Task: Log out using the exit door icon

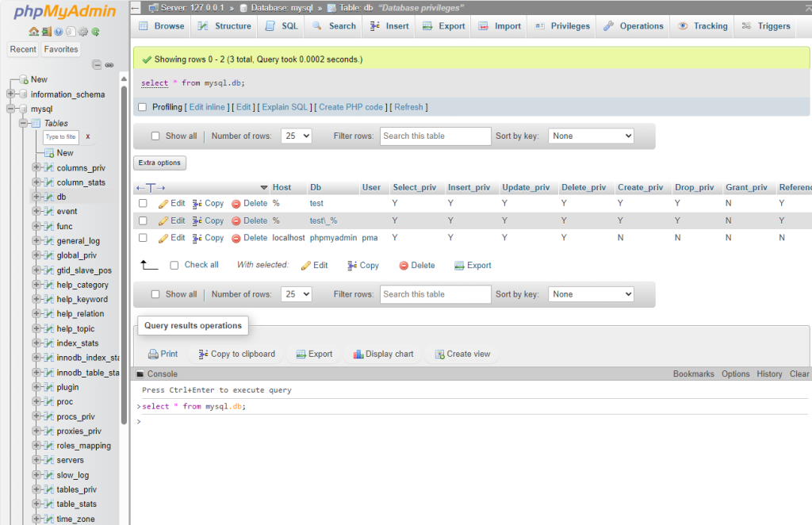Action: click(47, 31)
